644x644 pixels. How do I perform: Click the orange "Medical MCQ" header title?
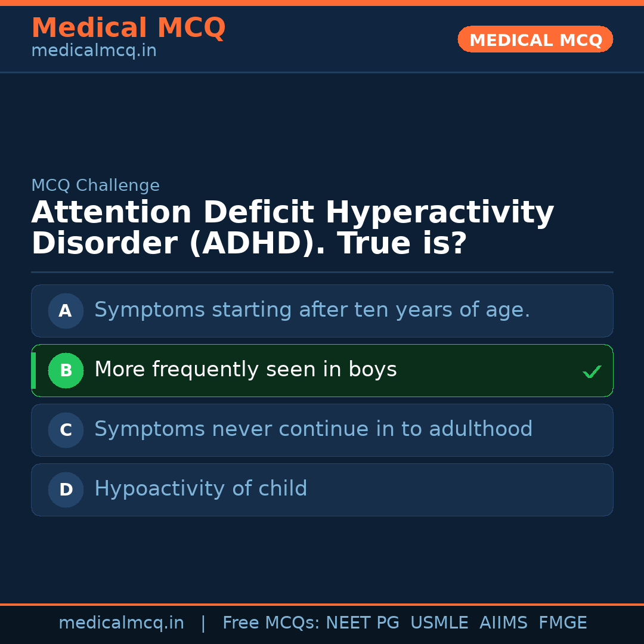coord(128,28)
